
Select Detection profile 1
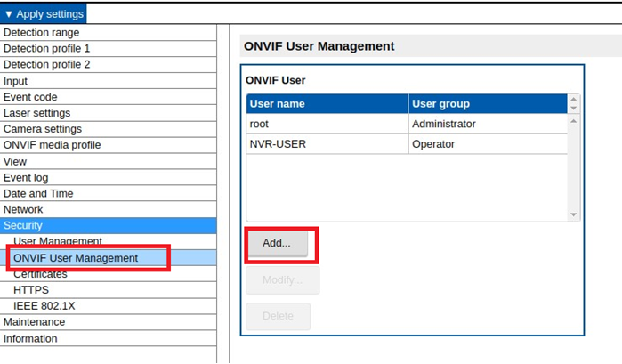coord(46,49)
